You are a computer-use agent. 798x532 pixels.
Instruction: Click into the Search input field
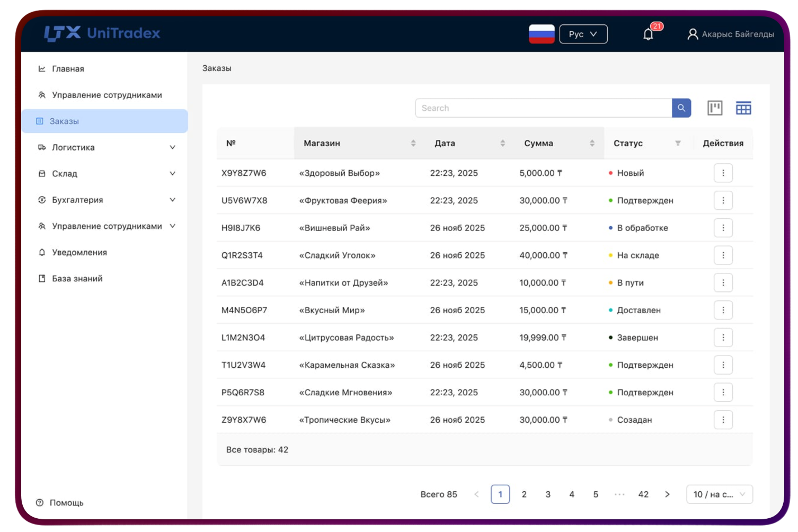click(x=543, y=108)
